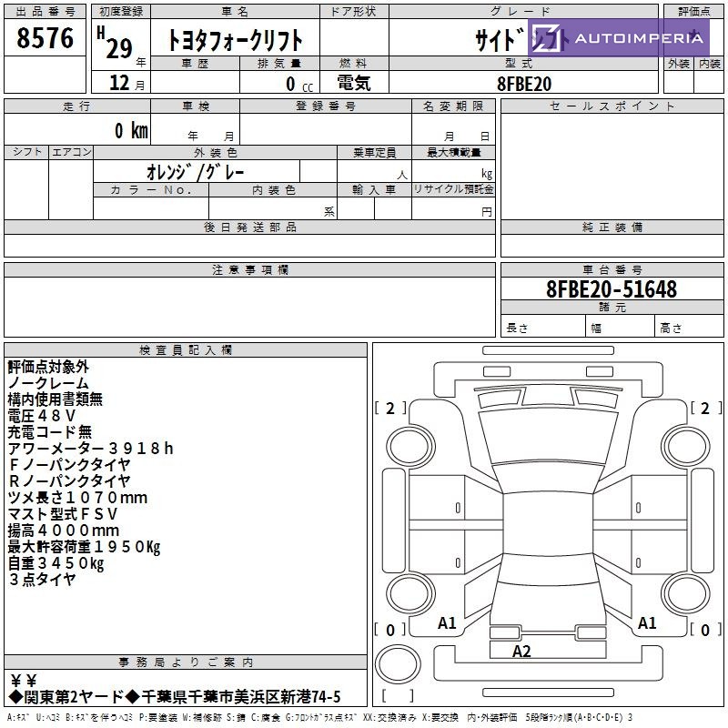Select the left A1 damage mark
728x728 pixels.
pyautogui.click(x=447, y=623)
